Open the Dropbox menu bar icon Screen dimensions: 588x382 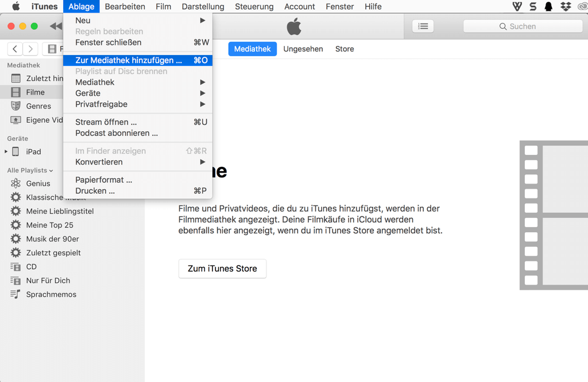(x=566, y=6)
